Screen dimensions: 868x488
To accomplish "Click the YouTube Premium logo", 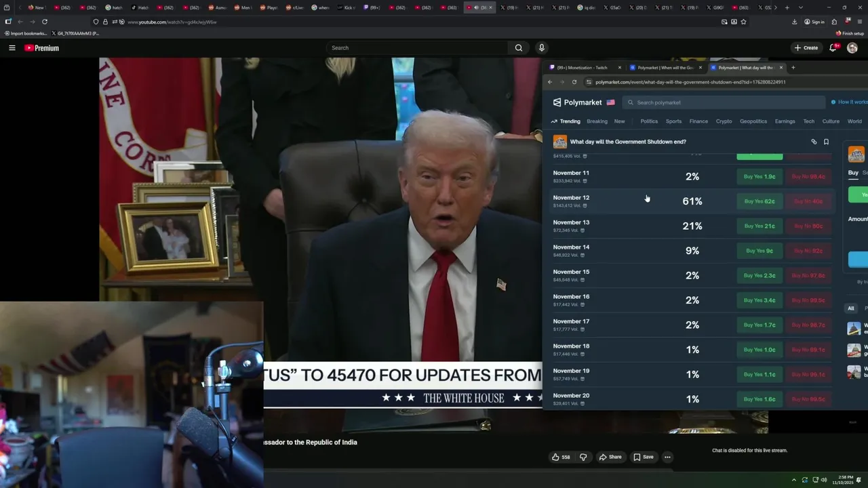I will click(41, 48).
